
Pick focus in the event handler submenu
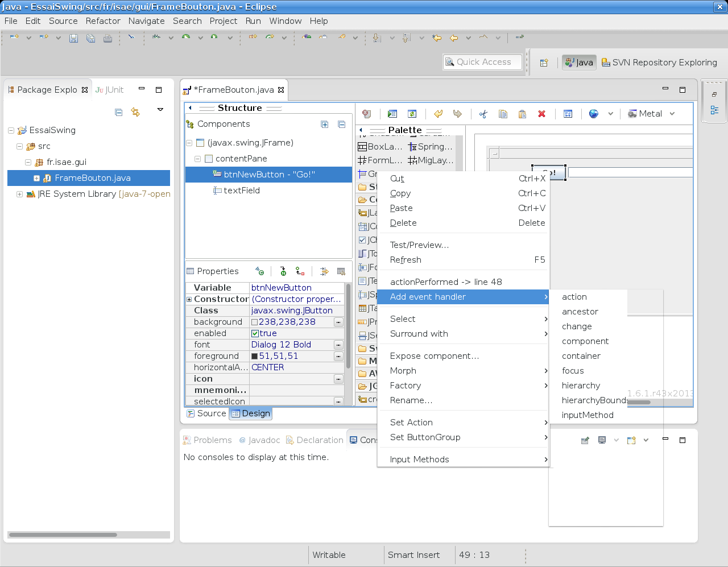pyautogui.click(x=589, y=371)
